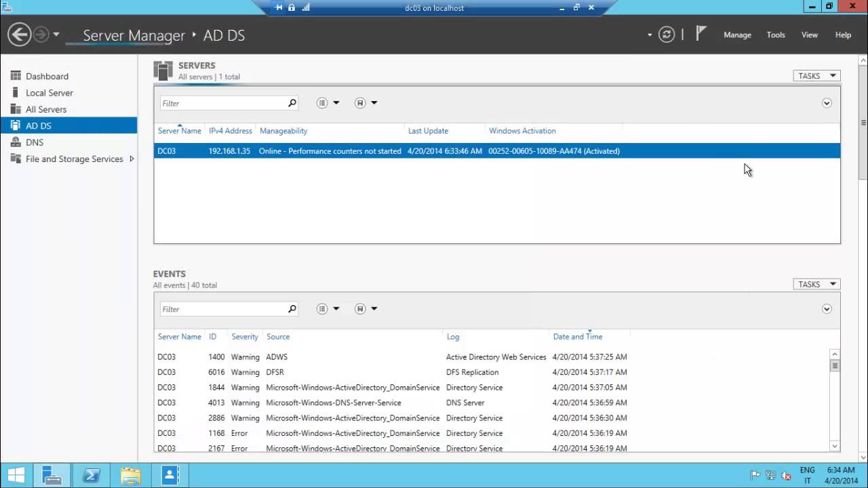Select event 2886 warning row
The width and height of the screenshot is (868, 488).
pos(492,418)
